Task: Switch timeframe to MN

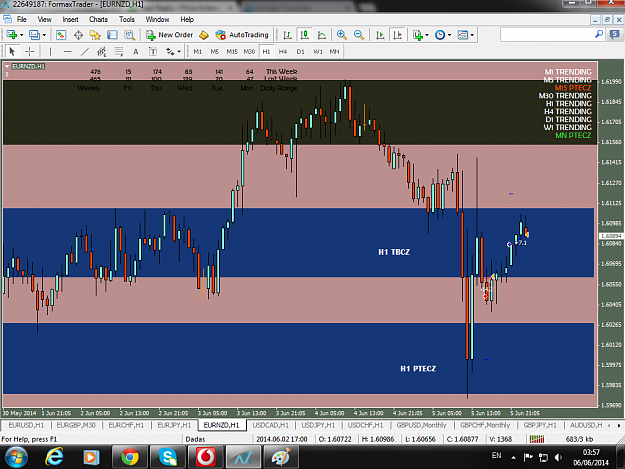Action: point(334,51)
